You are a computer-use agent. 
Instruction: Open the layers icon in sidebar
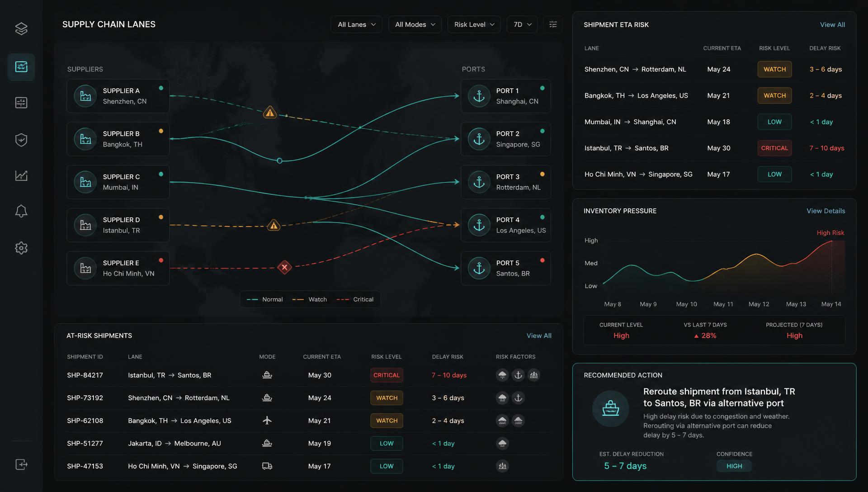(21, 29)
